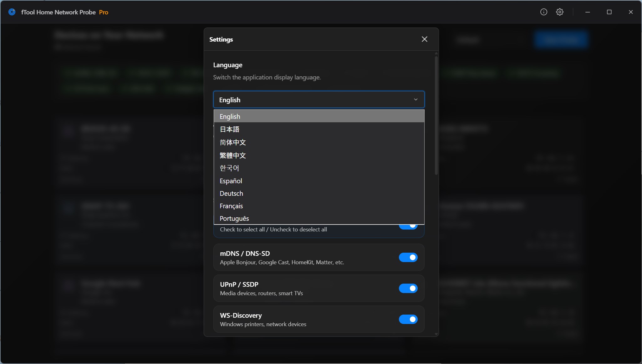Switch language to Français

point(319,206)
